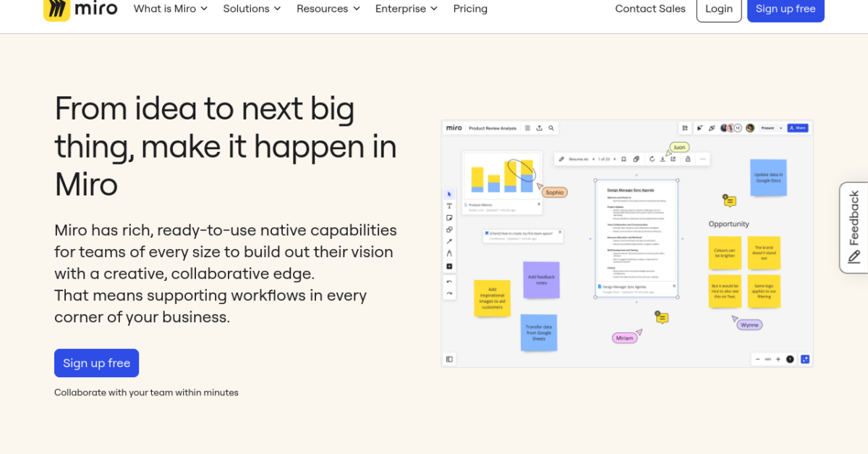This screenshot has height=454, width=868.
Task: Click the export icon next to Product Review Analysis
Action: (x=539, y=128)
